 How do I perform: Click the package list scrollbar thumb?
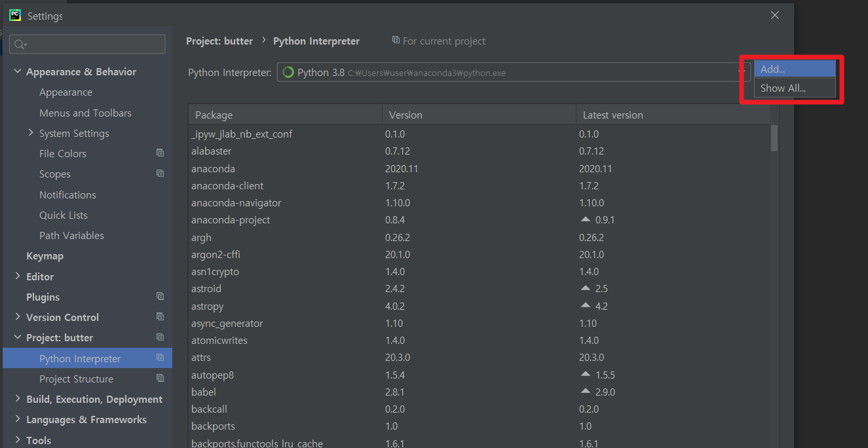[774, 138]
